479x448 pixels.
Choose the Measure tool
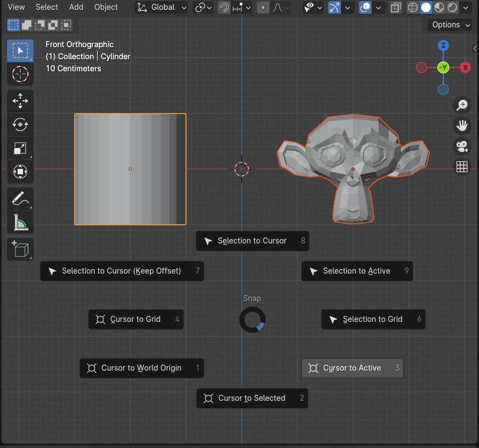point(20,222)
